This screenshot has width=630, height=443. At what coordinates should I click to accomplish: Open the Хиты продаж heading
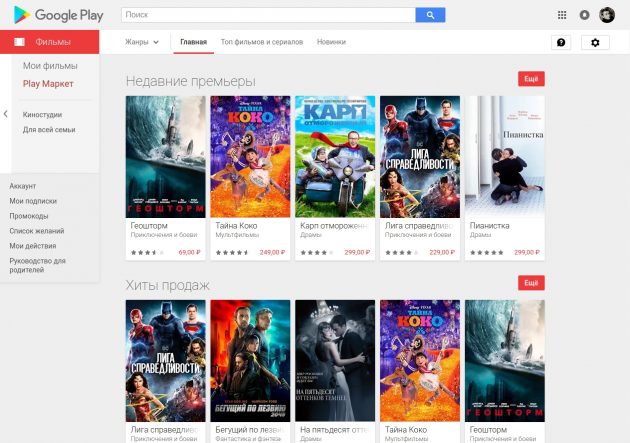tap(168, 285)
